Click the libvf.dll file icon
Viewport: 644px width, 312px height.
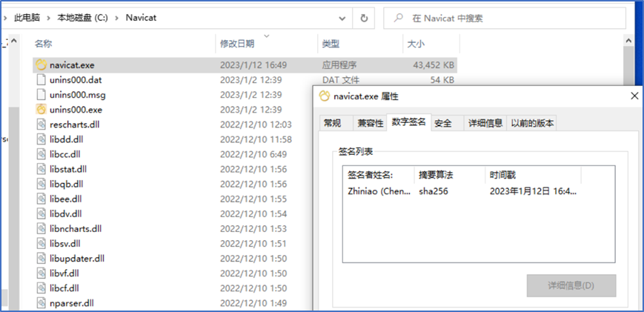41,273
